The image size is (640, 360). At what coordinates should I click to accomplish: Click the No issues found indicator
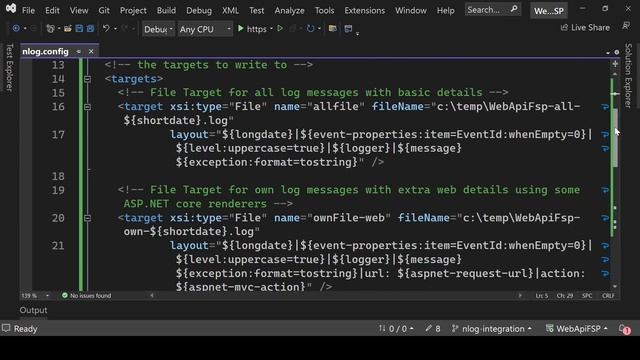pos(86,296)
